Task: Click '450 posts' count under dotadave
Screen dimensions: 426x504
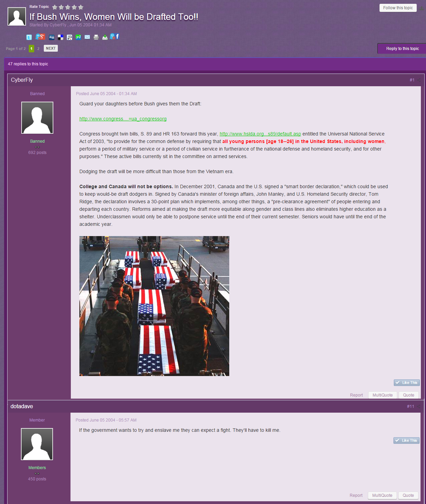Action: [37, 479]
